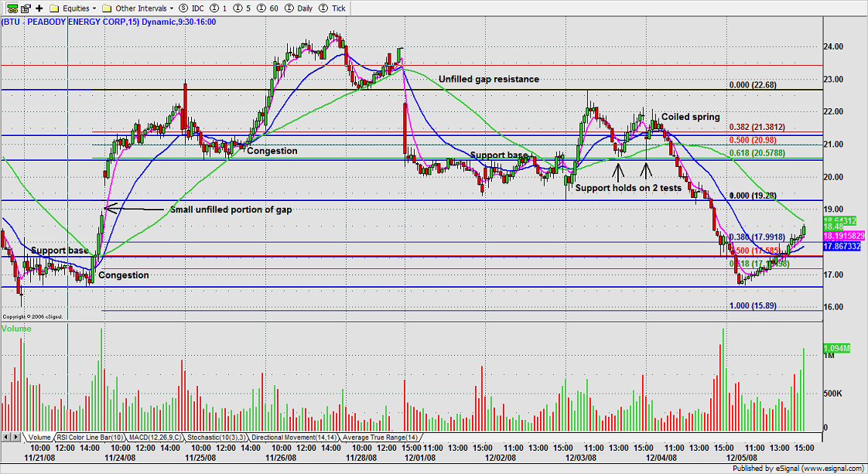Click the 12/05/08 date label
The image size is (868, 474).
pos(741,458)
